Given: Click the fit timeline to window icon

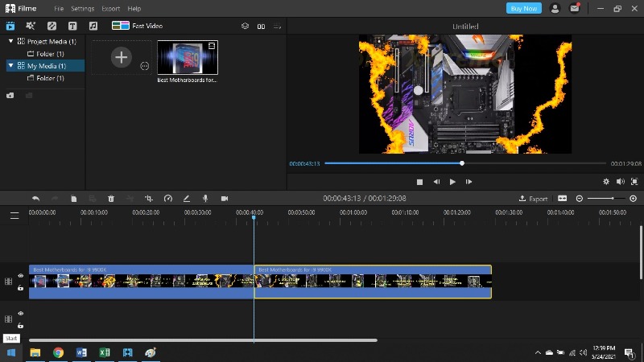Looking at the screenshot, I should [x=562, y=199].
